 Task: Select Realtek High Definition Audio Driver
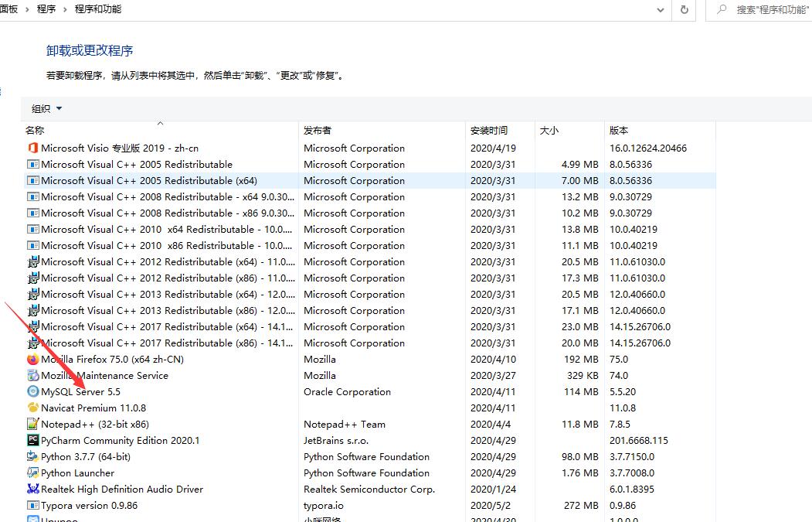(122, 489)
